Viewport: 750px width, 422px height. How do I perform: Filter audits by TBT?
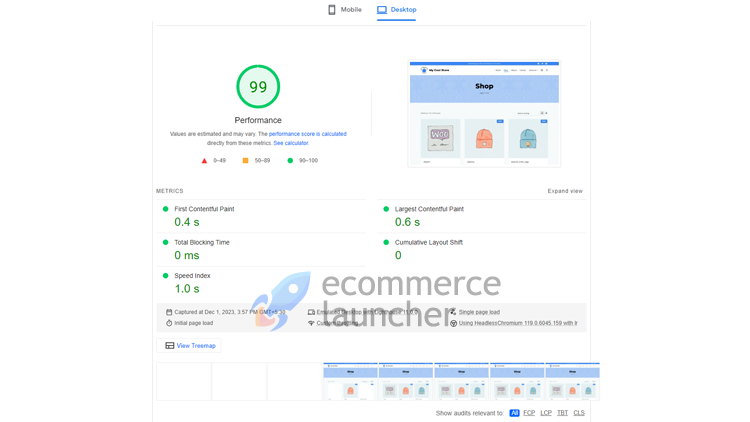click(x=562, y=413)
